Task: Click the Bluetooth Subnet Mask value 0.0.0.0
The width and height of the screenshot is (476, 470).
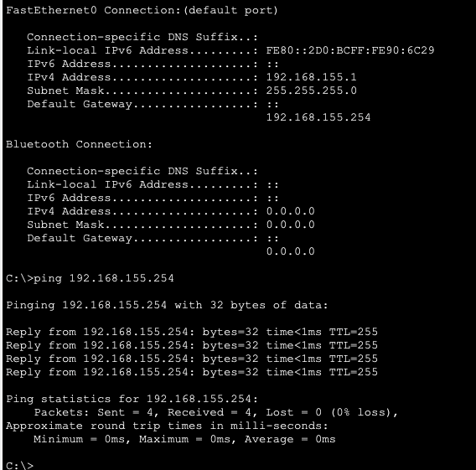Action: click(290, 225)
